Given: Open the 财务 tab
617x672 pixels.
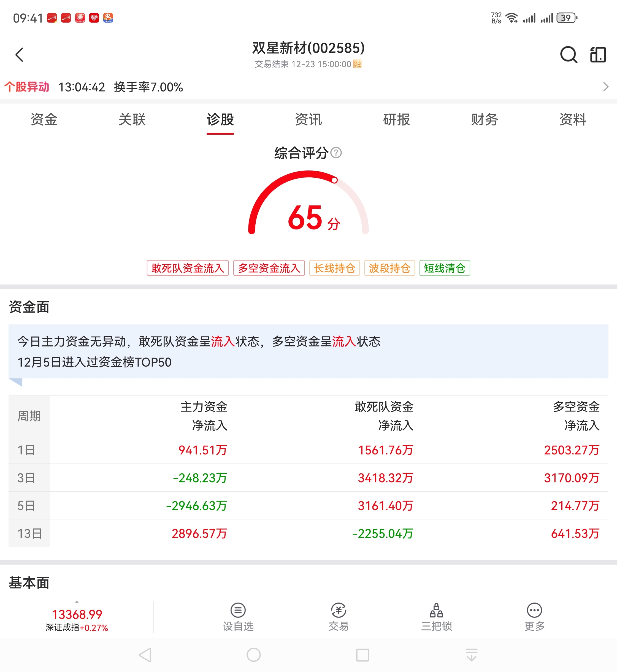Looking at the screenshot, I should (x=485, y=120).
